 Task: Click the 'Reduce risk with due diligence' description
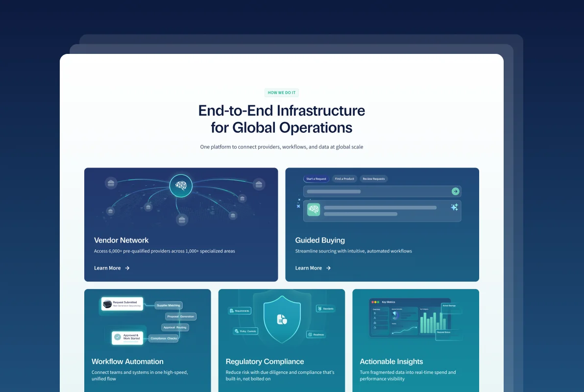pyautogui.click(x=280, y=376)
